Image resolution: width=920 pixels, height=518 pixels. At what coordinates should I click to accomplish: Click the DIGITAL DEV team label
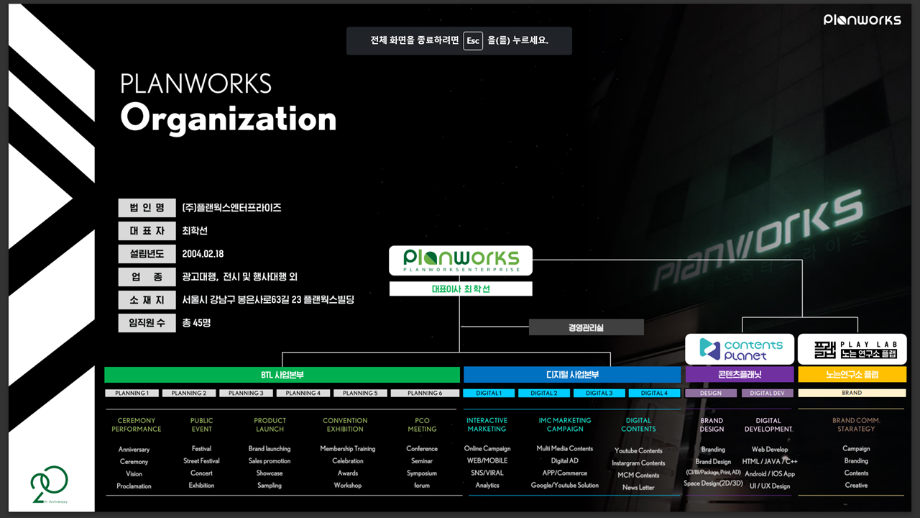(767, 393)
